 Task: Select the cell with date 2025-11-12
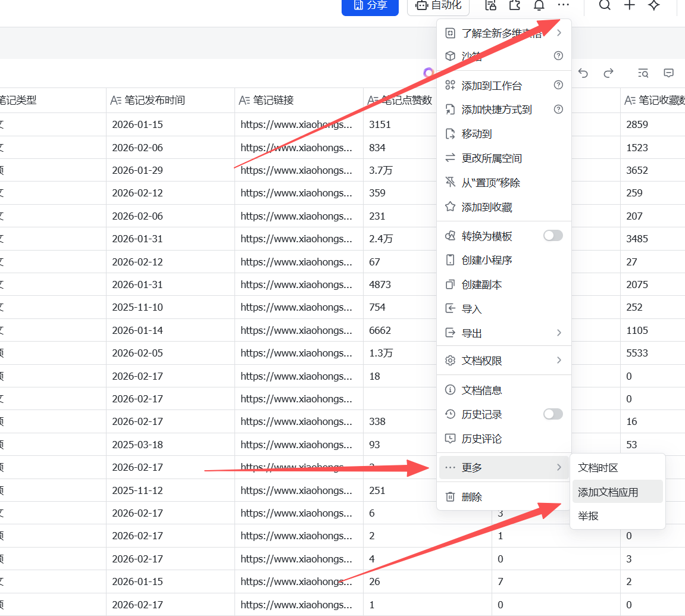[170, 490]
